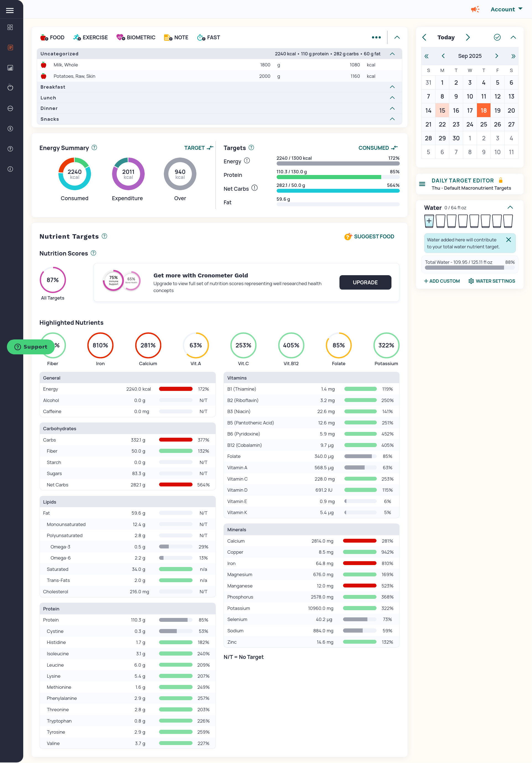The width and height of the screenshot is (532, 763).
Task: Add a glass of water with the plus cup
Action: [x=429, y=221]
